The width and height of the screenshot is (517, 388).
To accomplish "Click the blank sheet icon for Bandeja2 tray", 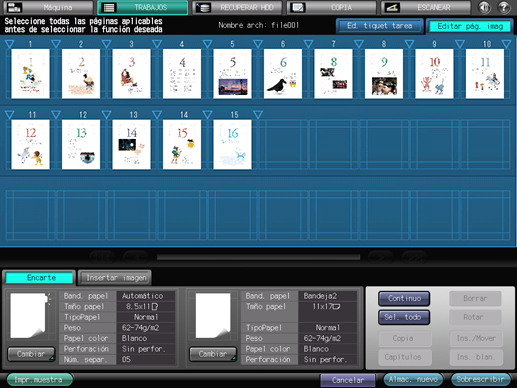I will coord(213,316).
